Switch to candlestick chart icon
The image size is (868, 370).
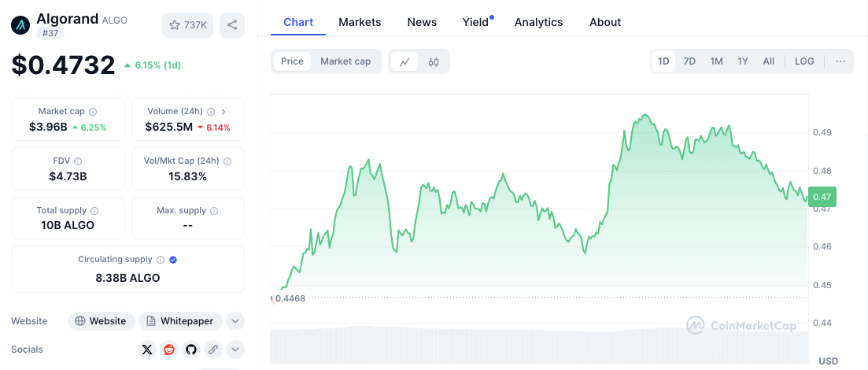click(x=434, y=61)
